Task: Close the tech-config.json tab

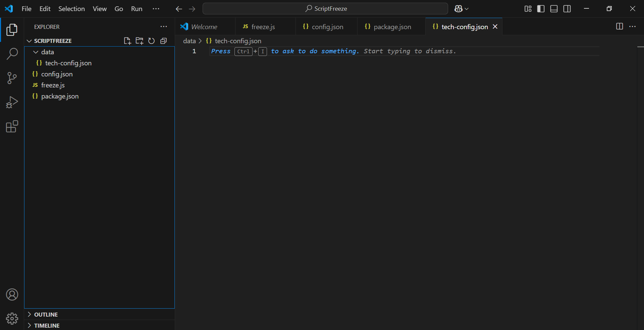Action: click(495, 26)
